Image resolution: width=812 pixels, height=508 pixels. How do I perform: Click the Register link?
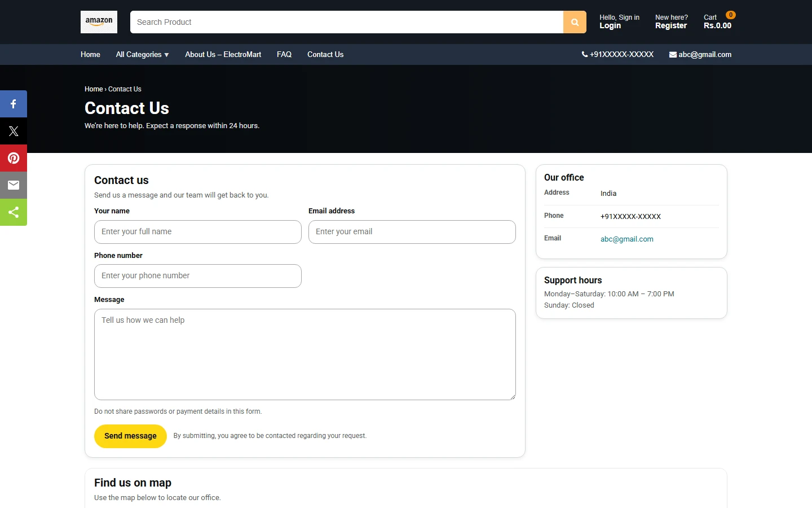(x=671, y=25)
